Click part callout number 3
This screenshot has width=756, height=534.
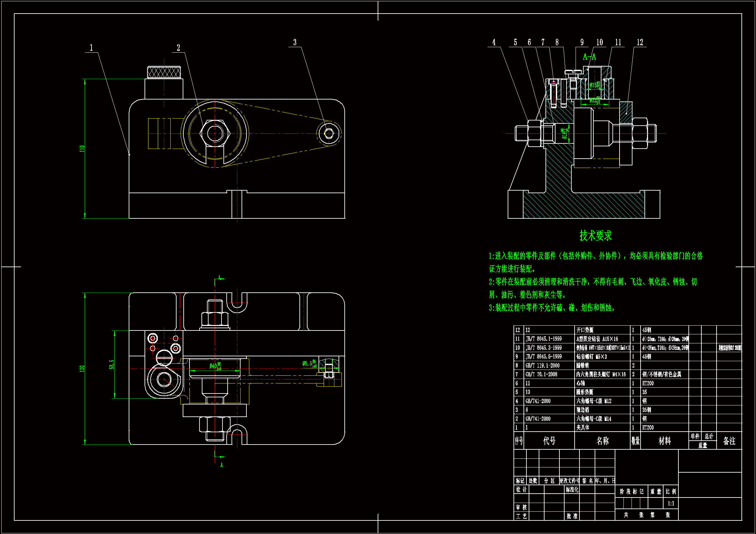coord(295,42)
